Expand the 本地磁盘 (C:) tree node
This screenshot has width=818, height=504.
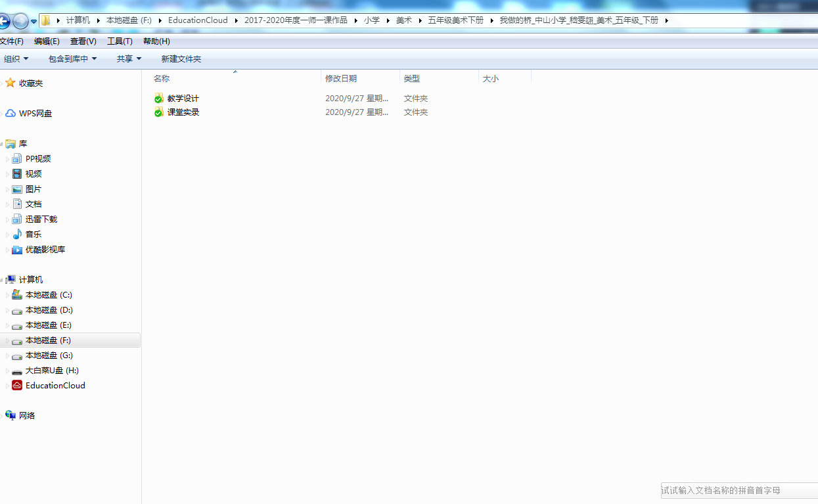pos(8,296)
